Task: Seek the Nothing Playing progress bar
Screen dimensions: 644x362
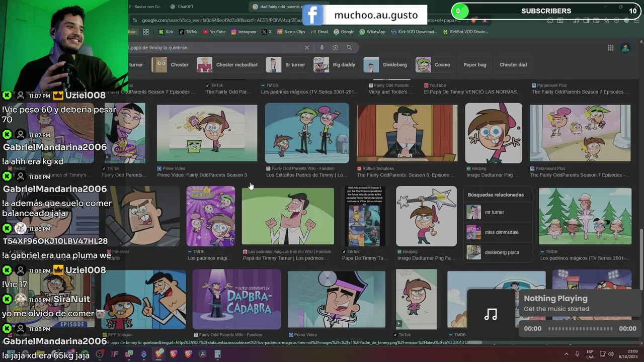Action: [x=580, y=329]
